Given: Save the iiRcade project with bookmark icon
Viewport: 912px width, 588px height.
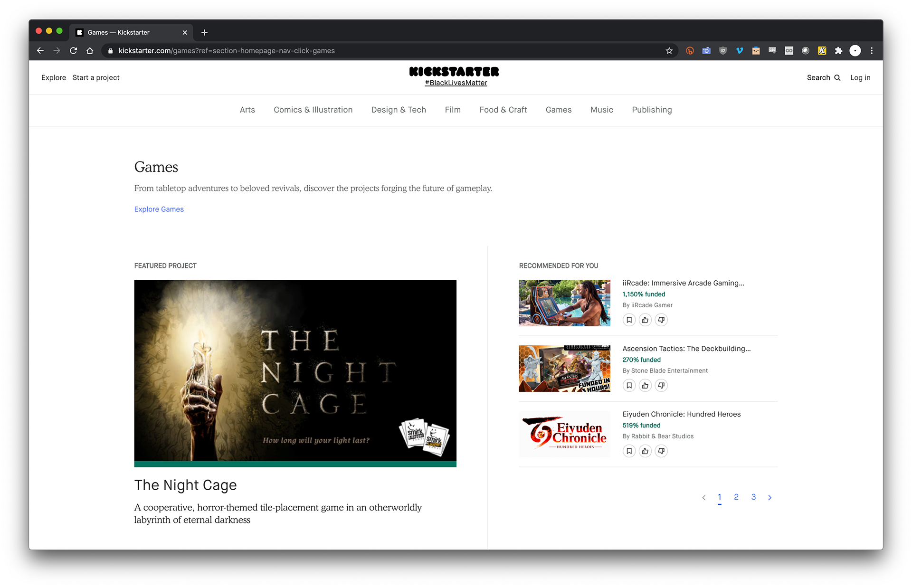Looking at the screenshot, I should click(629, 320).
